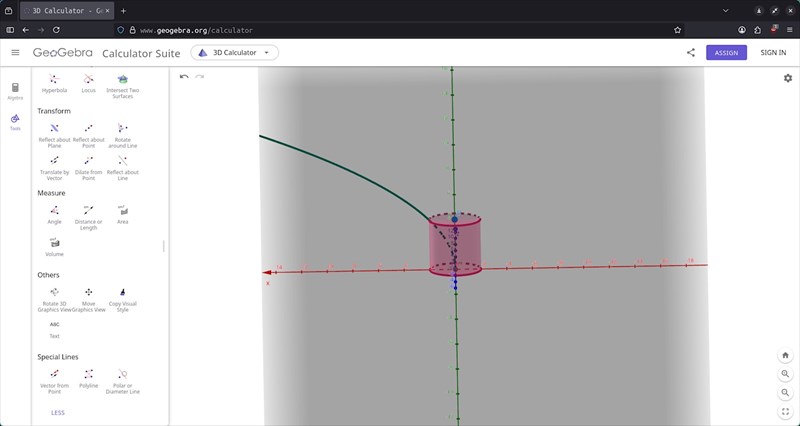
Task: Choose the Translate by Vector tool
Action: click(55, 161)
